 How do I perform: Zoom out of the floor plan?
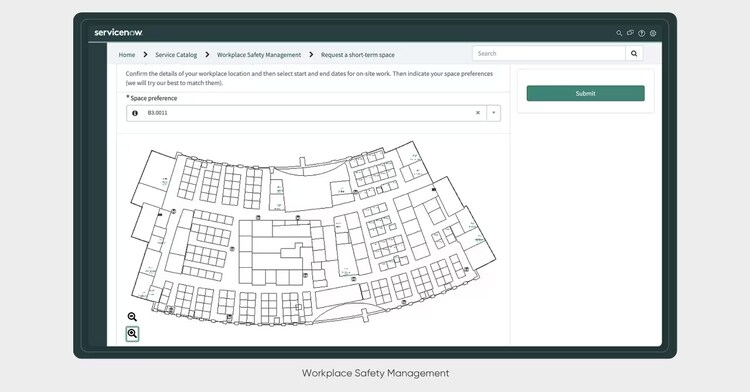click(132, 316)
